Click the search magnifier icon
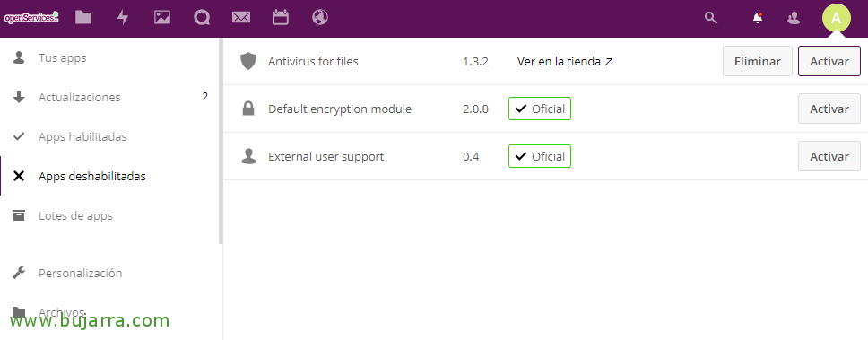The width and height of the screenshot is (868, 340). pos(711,18)
